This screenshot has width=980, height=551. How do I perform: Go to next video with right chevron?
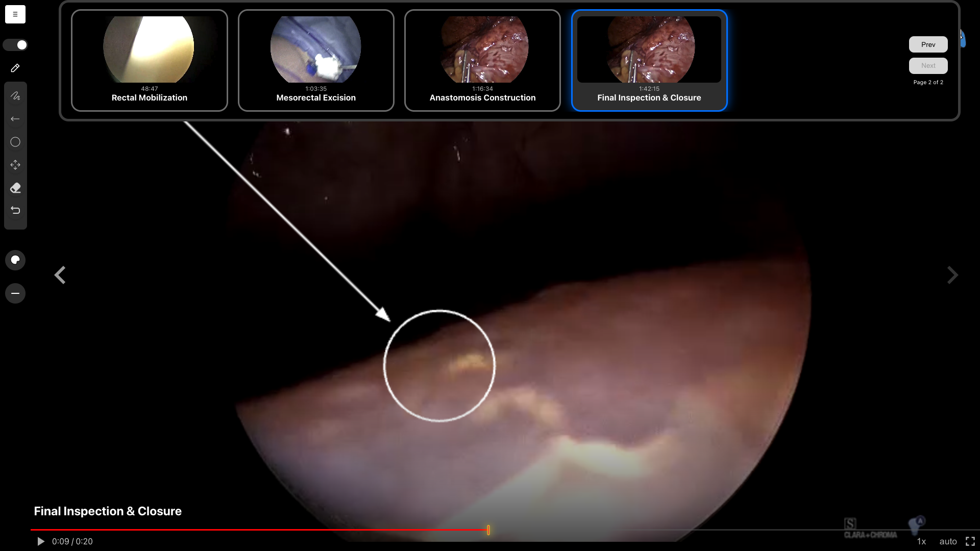click(x=952, y=275)
